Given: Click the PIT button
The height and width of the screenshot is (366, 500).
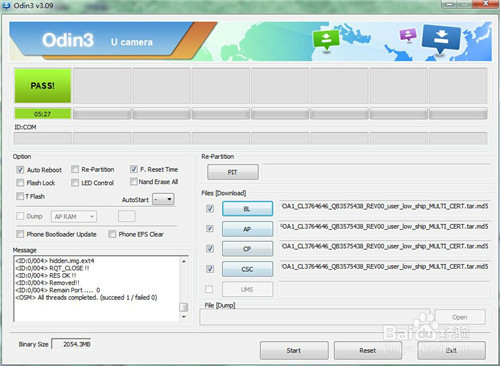Looking at the screenshot, I should tap(233, 172).
